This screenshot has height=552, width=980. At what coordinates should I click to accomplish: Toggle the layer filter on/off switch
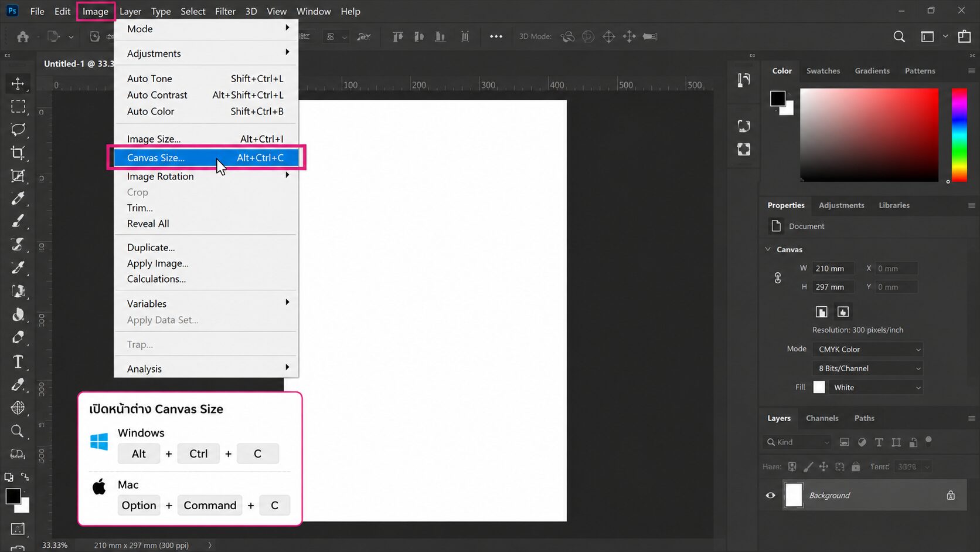coord(928,441)
